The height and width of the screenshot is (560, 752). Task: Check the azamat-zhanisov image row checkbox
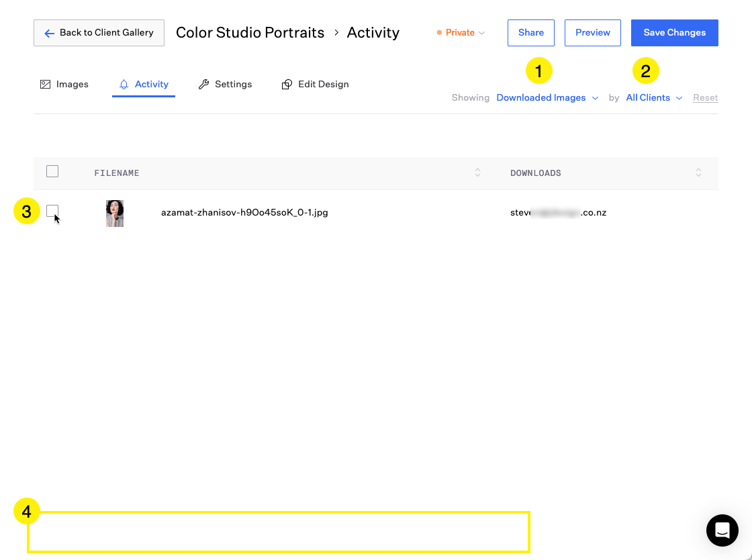point(52,211)
